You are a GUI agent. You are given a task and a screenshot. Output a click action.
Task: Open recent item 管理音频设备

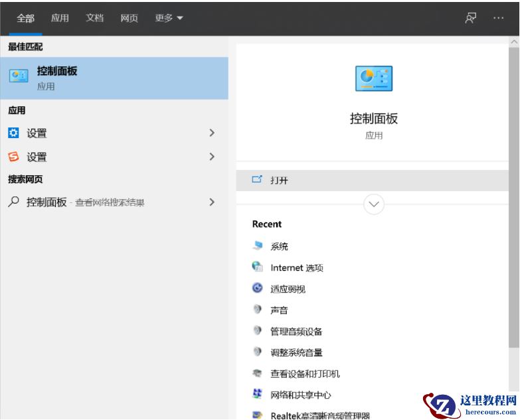click(x=296, y=331)
